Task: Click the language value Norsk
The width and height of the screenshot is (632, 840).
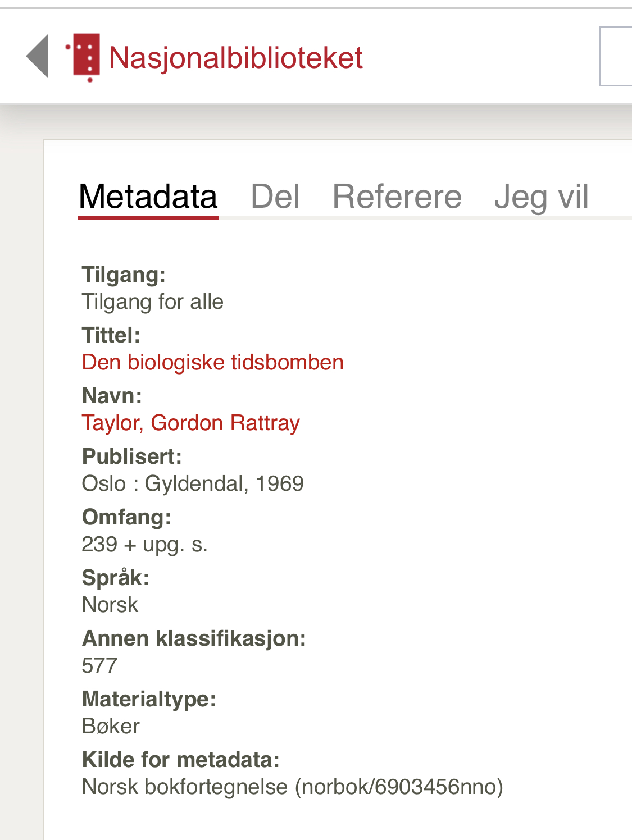Action: (x=110, y=605)
